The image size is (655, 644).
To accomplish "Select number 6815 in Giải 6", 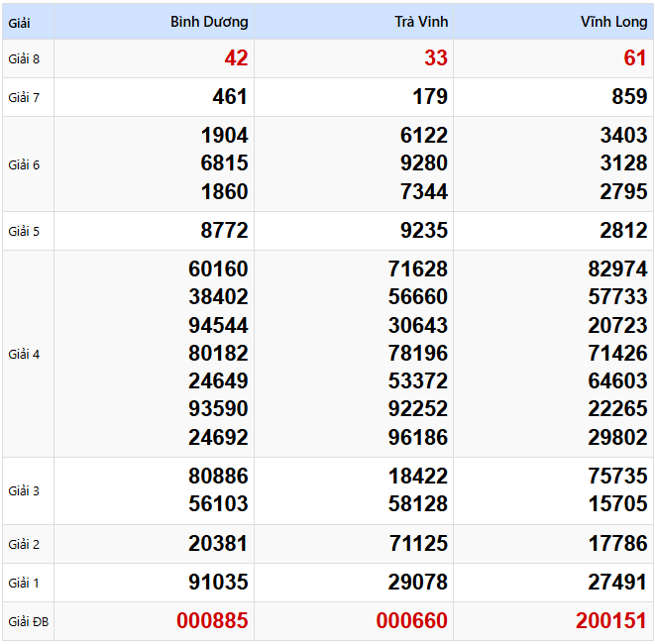I will (x=224, y=163).
